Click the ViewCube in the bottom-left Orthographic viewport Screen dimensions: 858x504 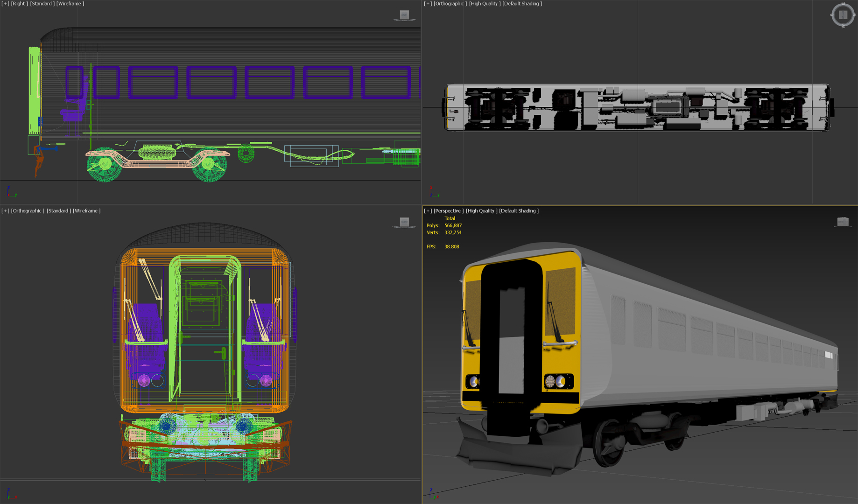point(404,223)
